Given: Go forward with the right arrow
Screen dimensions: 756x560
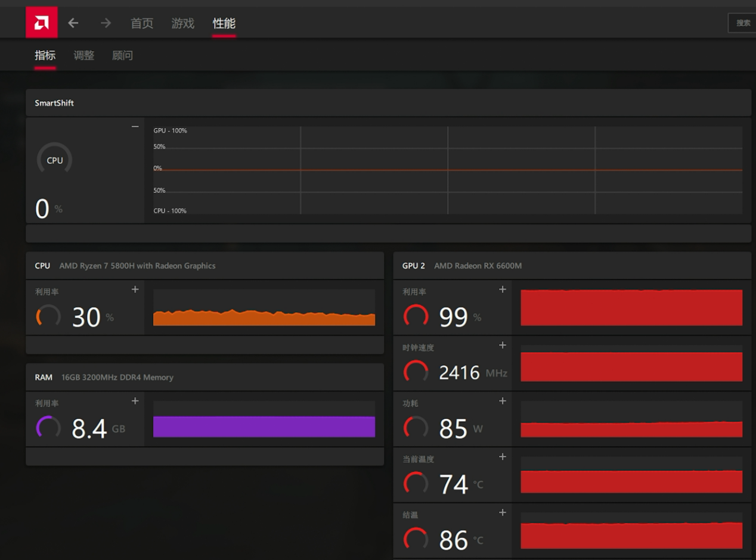Looking at the screenshot, I should point(106,23).
